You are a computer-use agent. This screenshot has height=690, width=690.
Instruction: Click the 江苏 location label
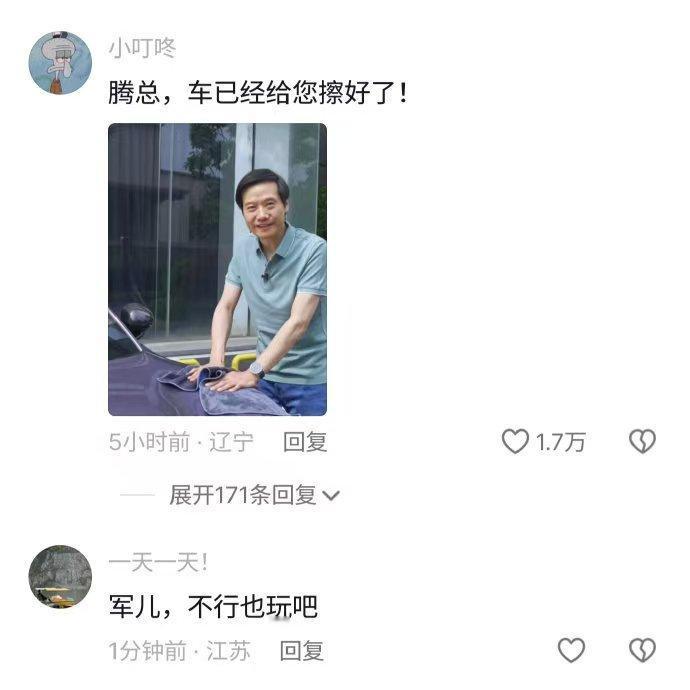228,651
